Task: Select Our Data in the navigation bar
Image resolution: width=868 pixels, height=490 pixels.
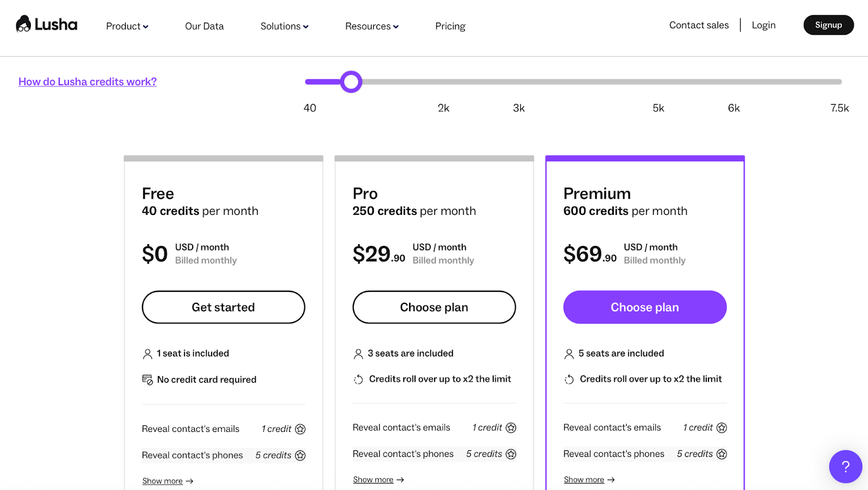Action: 204,26
